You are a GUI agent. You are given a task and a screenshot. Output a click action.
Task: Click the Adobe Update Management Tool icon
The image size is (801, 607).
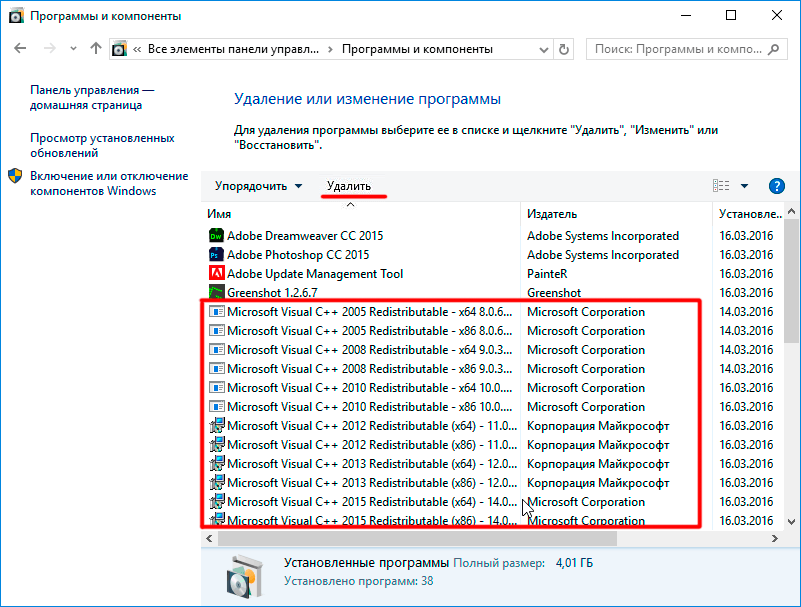pos(217,273)
